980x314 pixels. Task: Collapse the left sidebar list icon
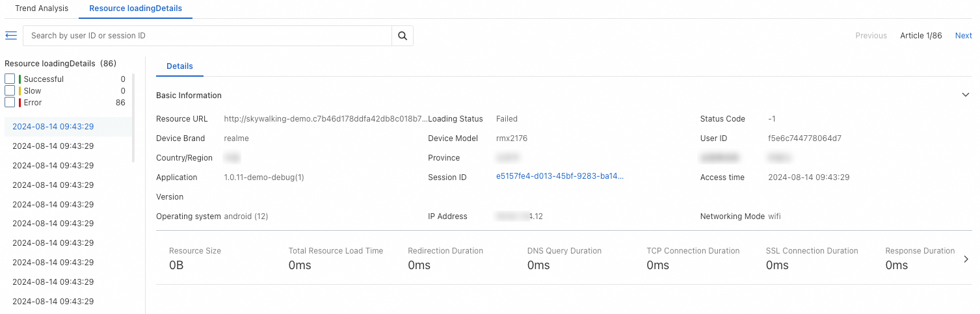pos(10,35)
